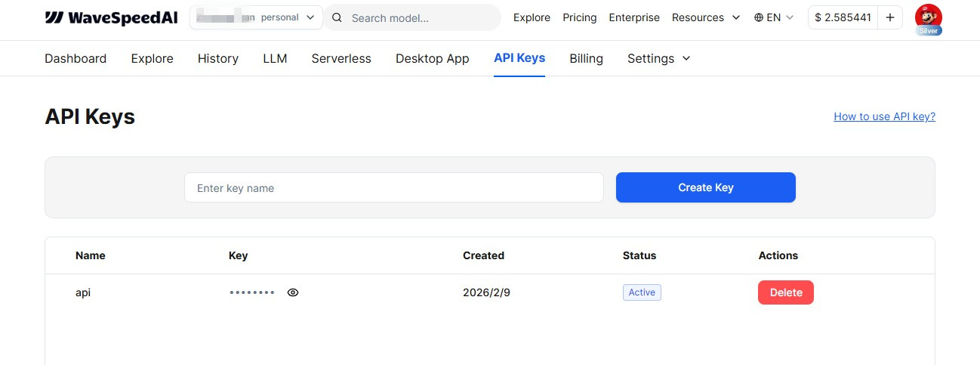Click the search magnifier icon
The image size is (980, 365).
coord(337,17)
